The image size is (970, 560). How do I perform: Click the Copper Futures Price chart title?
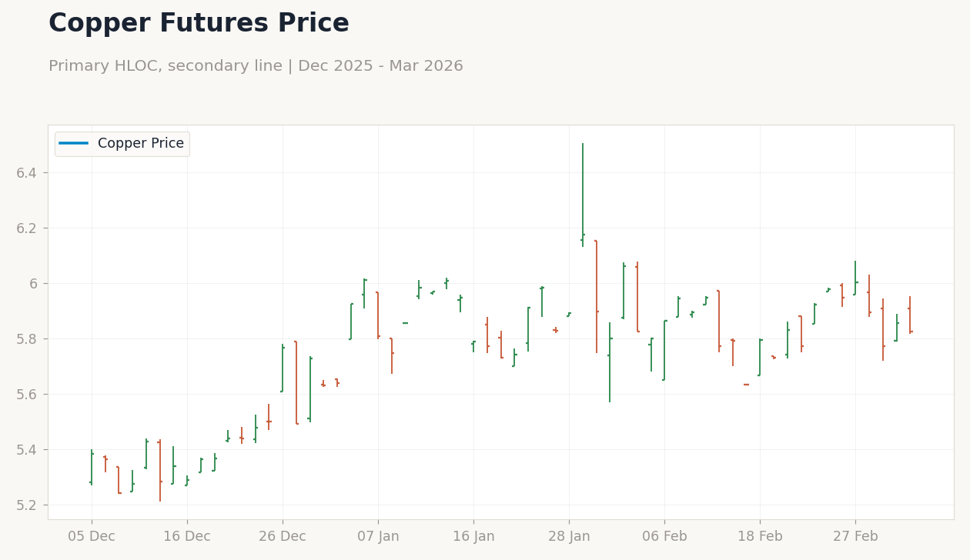click(x=199, y=24)
